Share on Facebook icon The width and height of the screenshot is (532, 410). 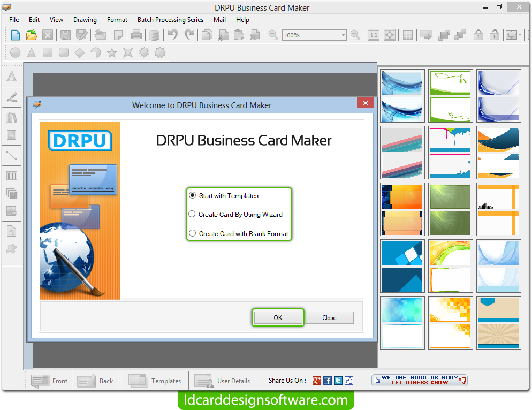(328, 381)
